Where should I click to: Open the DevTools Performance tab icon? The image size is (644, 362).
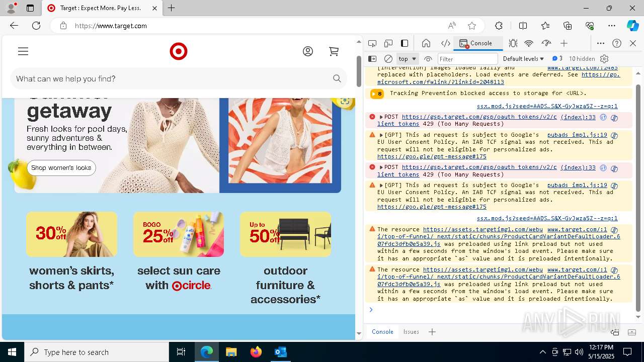(x=546, y=43)
